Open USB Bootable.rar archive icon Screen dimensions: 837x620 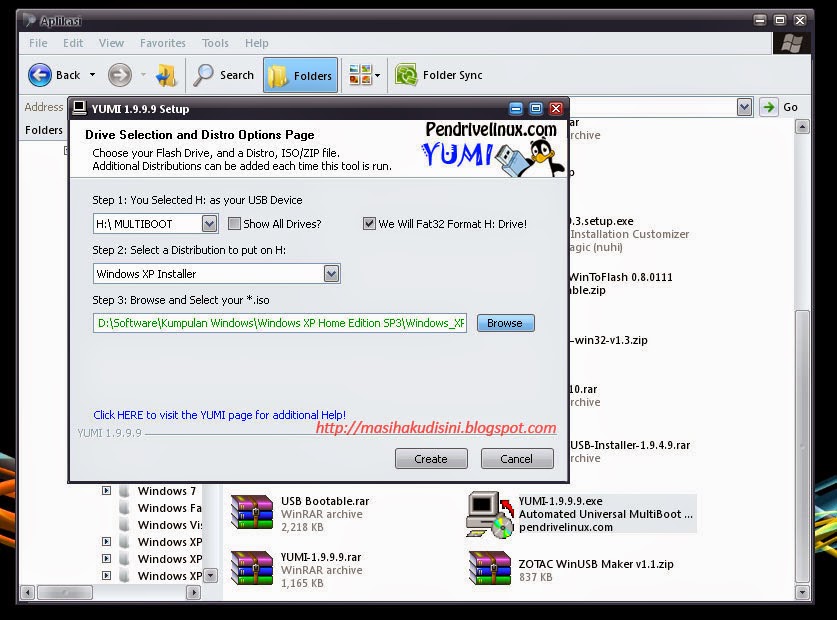(251, 513)
